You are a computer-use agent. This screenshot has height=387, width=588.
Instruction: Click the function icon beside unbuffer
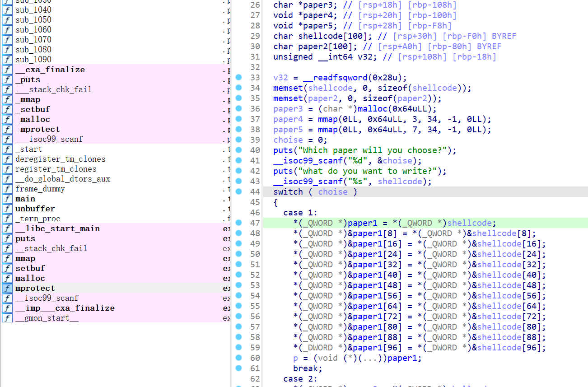(x=7, y=209)
